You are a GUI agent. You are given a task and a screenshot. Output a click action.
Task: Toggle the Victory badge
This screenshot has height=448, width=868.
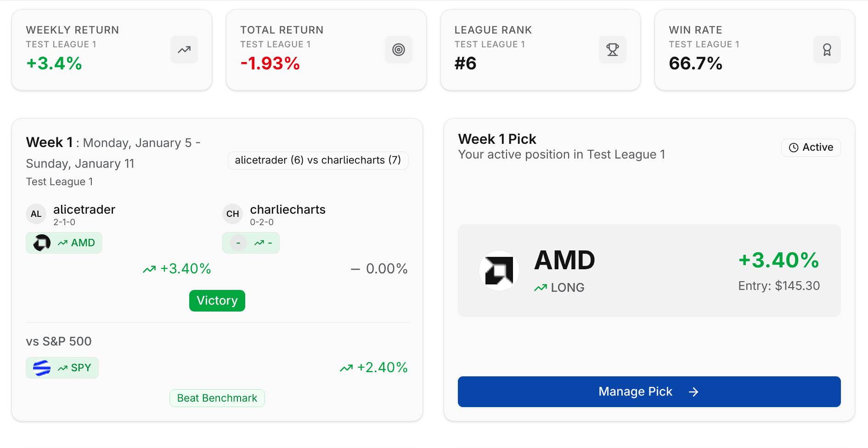pos(217,301)
